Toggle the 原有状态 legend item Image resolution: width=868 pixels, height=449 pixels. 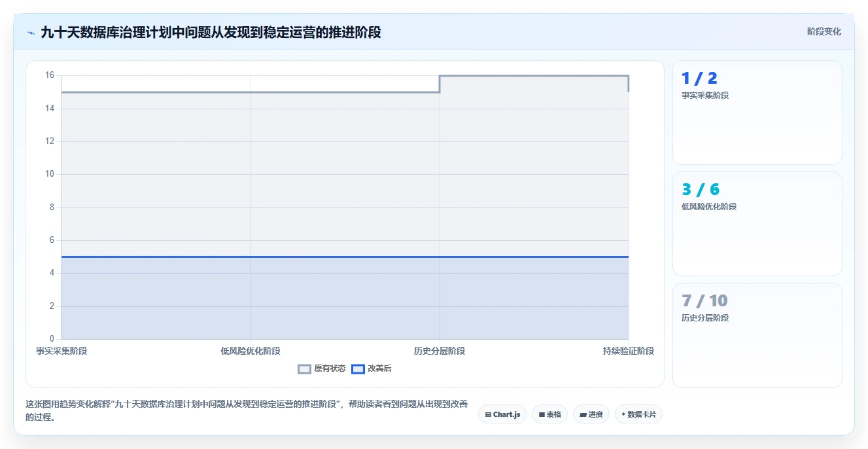point(322,368)
